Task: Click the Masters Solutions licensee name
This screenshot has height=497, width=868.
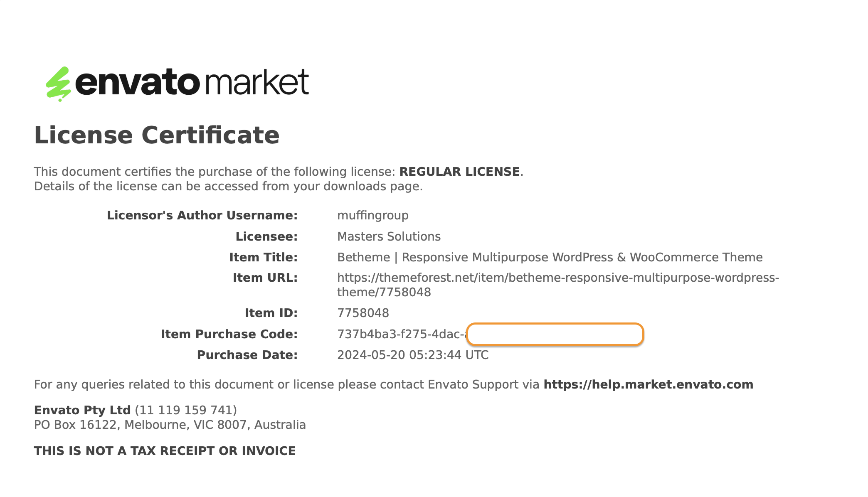Action: [389, 237]
